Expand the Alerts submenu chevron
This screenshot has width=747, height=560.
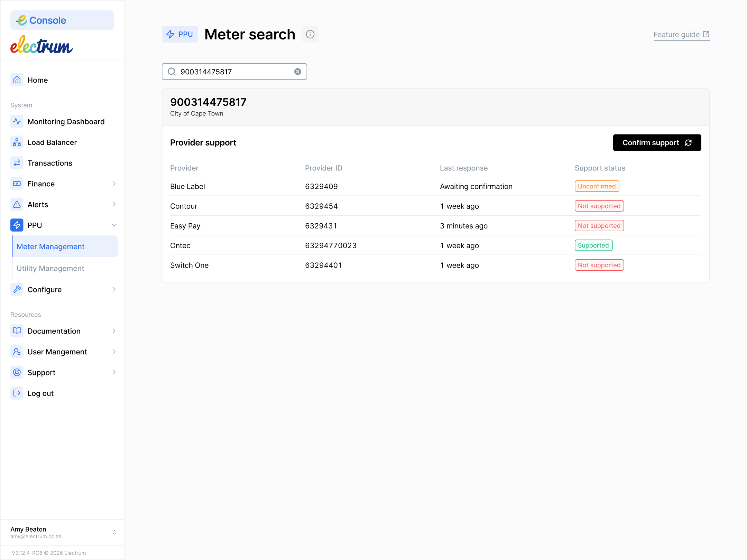(114, 204)
